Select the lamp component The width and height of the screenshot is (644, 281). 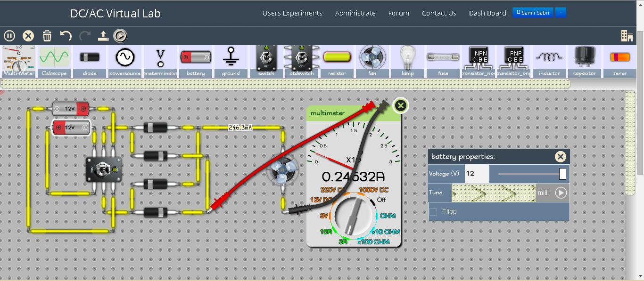(408, 61)
